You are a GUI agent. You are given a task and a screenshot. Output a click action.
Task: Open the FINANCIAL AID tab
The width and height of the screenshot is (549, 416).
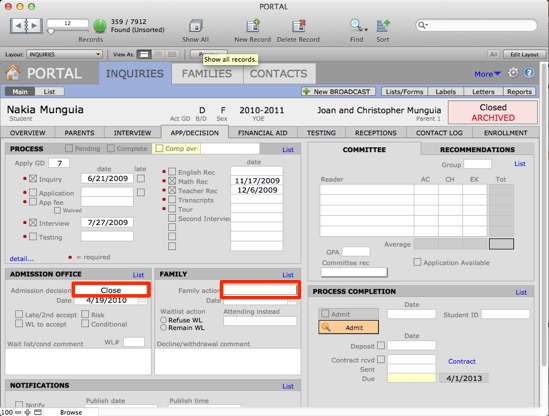(263, 133)
